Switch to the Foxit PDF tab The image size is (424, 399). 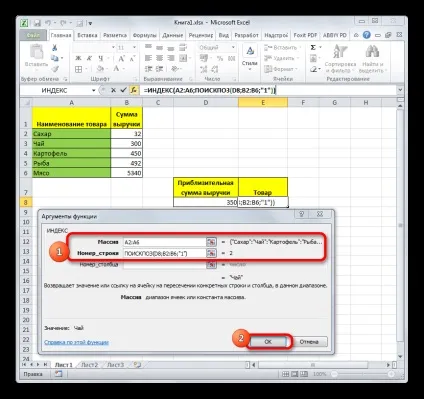(305, 35)
